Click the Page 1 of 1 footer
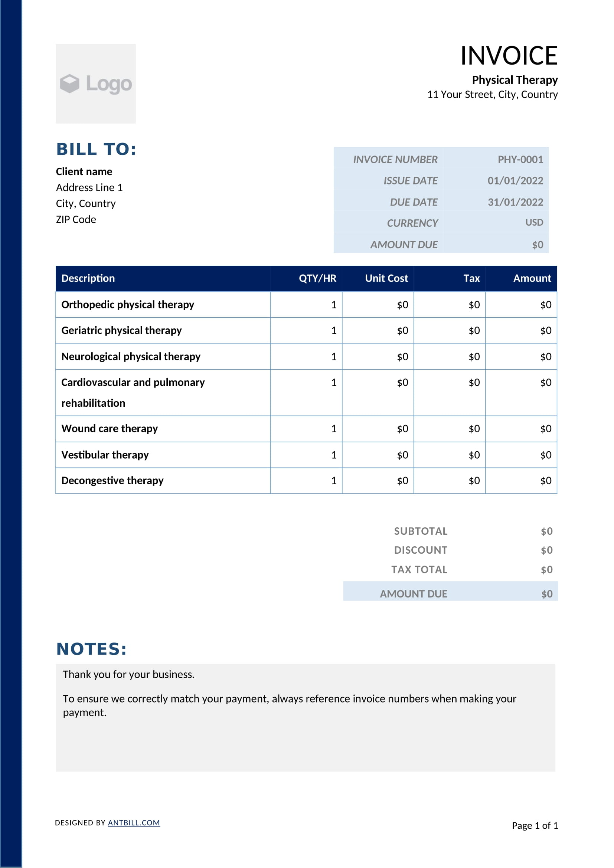614x868 pixels. point(535,826)
